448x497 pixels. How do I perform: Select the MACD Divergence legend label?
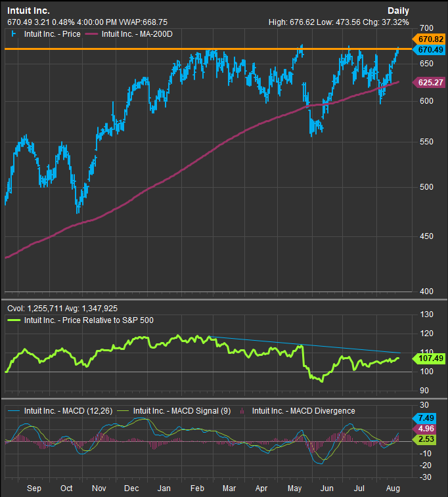click(x=303, y=411)
